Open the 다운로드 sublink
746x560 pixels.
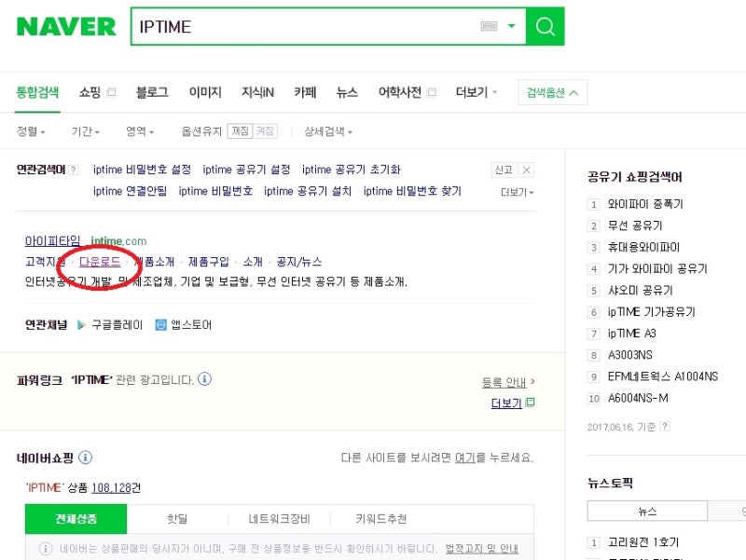tap(100, 262)
